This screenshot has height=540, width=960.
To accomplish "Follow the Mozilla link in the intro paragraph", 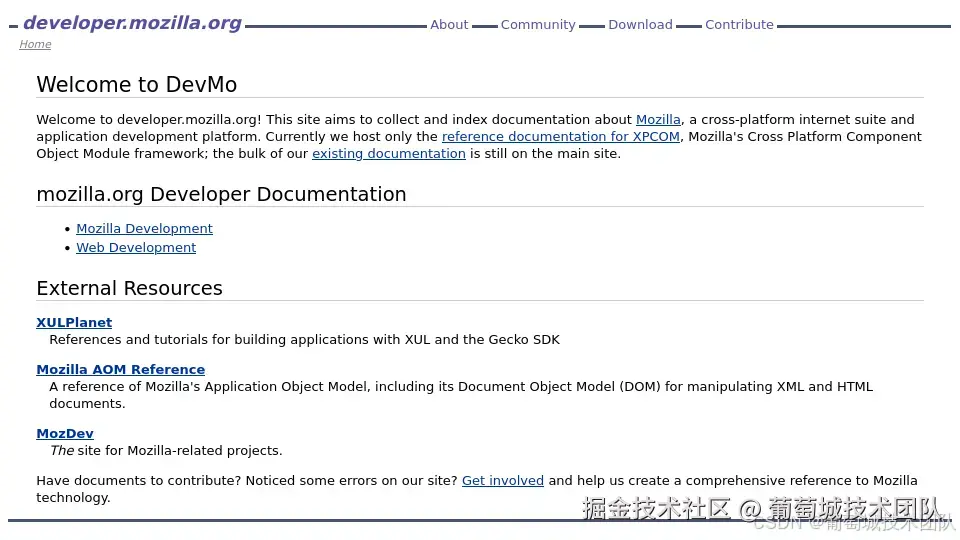I will click(658, 120).
